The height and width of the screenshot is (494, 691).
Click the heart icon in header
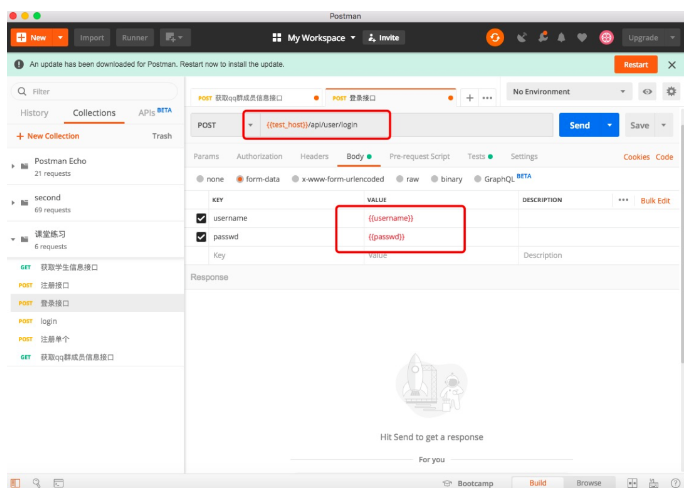[x=582, y=38]
